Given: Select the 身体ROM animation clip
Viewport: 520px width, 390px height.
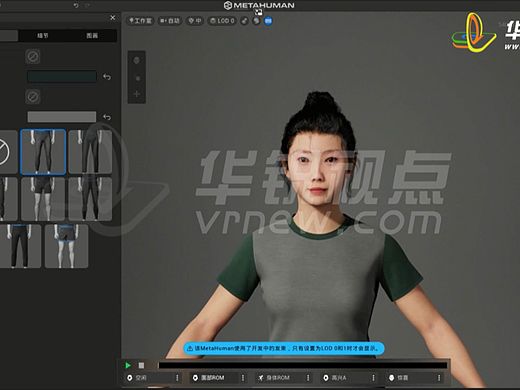Looking at the screenshot, I should click(x=279, y=378).
